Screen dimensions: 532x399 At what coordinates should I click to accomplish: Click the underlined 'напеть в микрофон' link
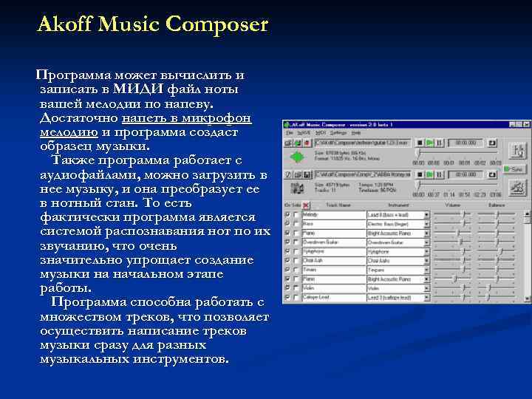click(187, 117)
